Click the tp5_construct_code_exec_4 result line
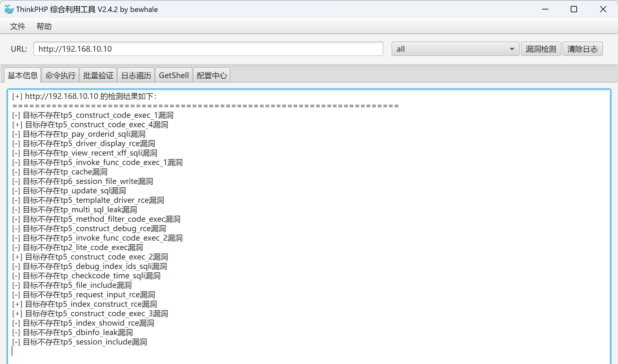Viewport: 618px width, 364px height. coord(96,125)
